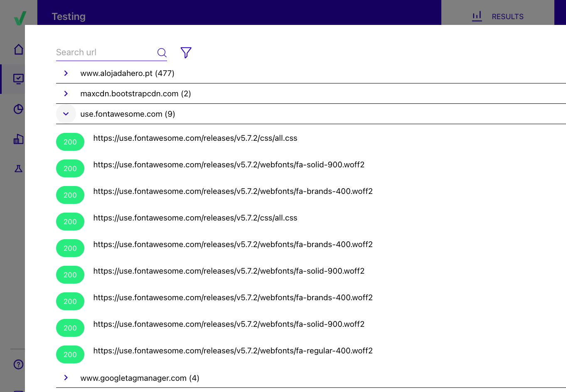Open the second fa-solid-900.woff2 URL

point(229,271)
